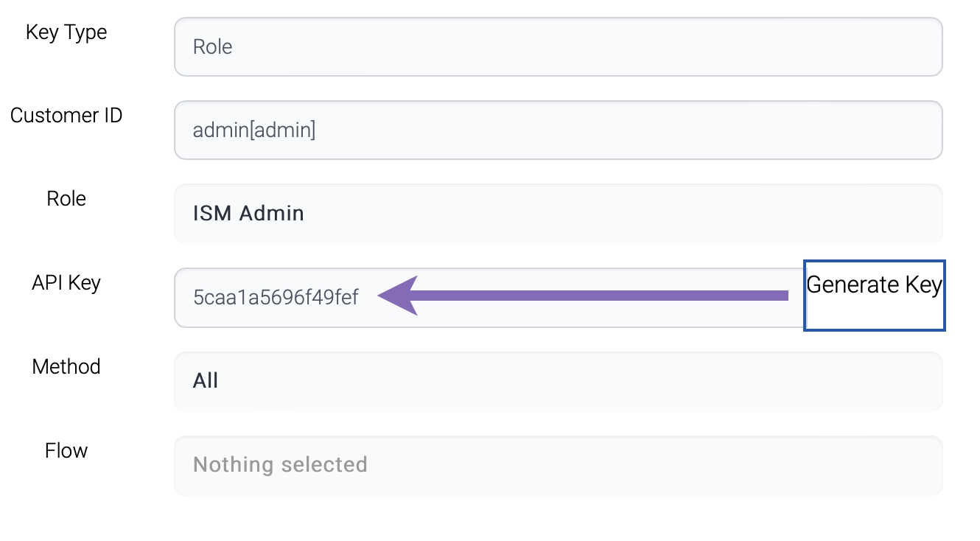Click the Method label
980x541 pixels.
click(66, 366)
